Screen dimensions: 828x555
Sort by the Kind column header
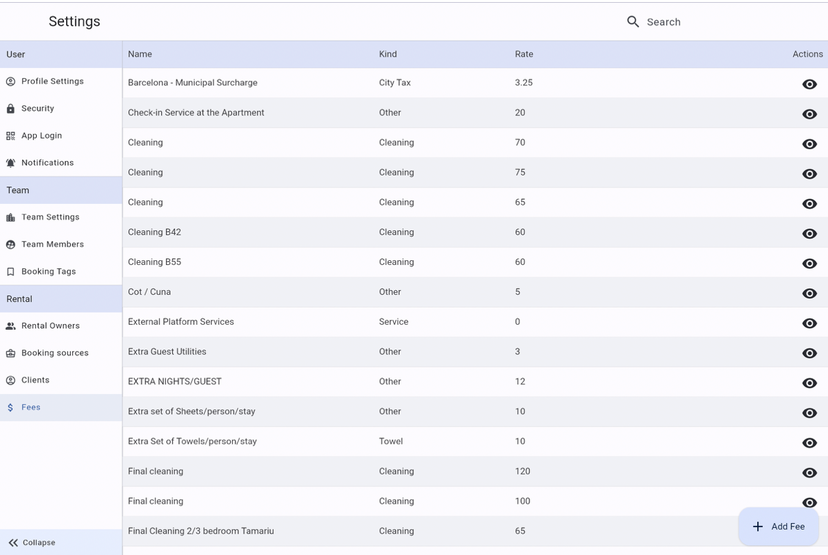pyautogui.click(x=388, y=54)
